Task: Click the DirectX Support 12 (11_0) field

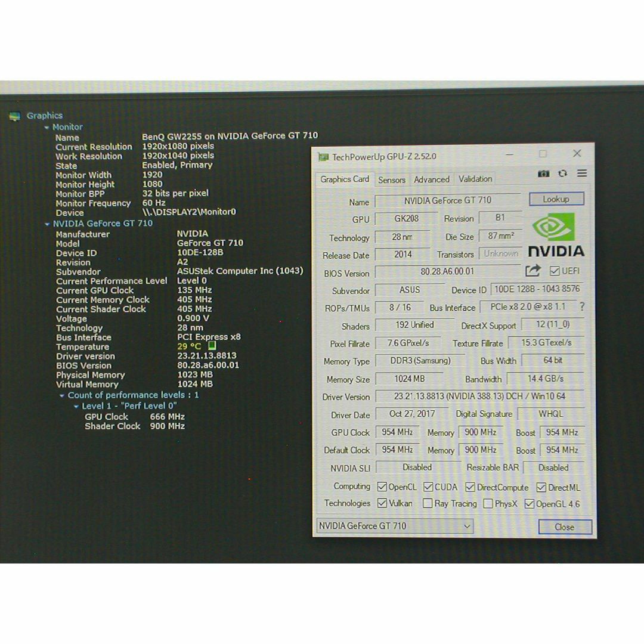Action: (x=553, y=324)
